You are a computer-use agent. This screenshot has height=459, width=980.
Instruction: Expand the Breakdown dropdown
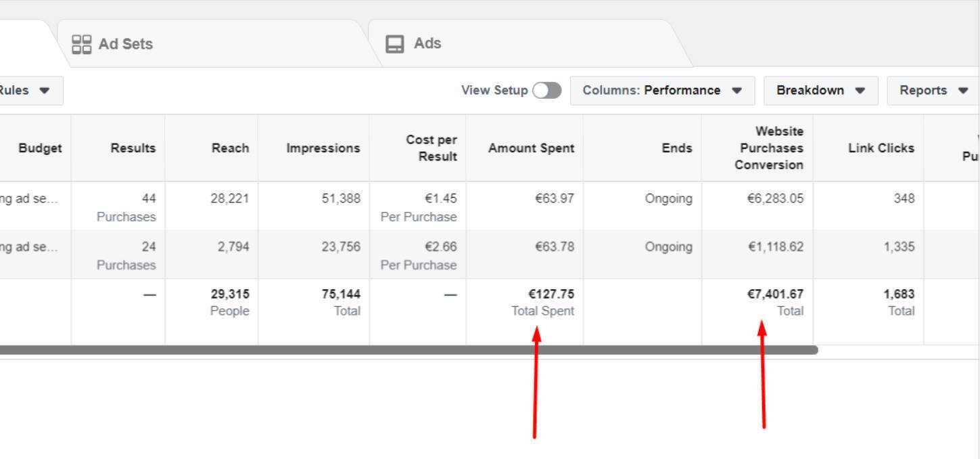click(x=820, y=91)
